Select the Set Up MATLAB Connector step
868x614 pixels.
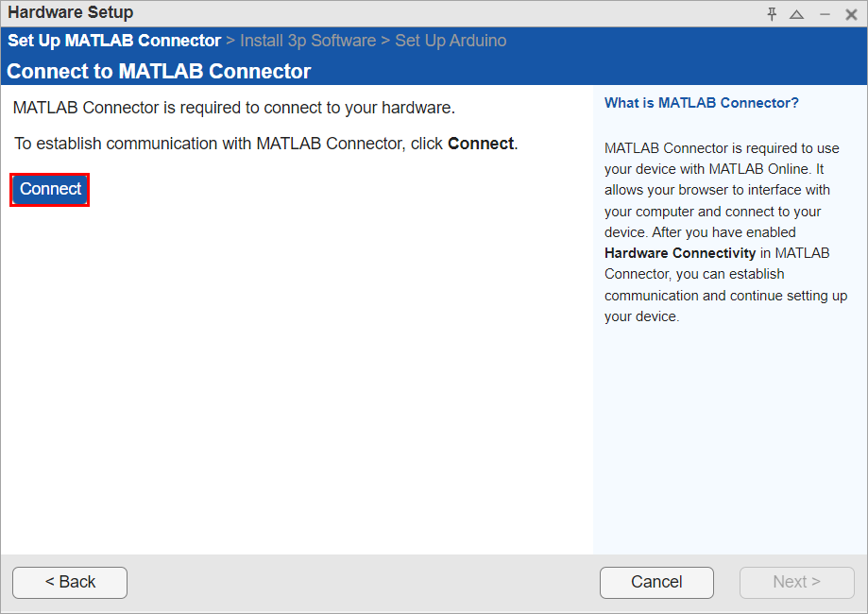point(113,41)
